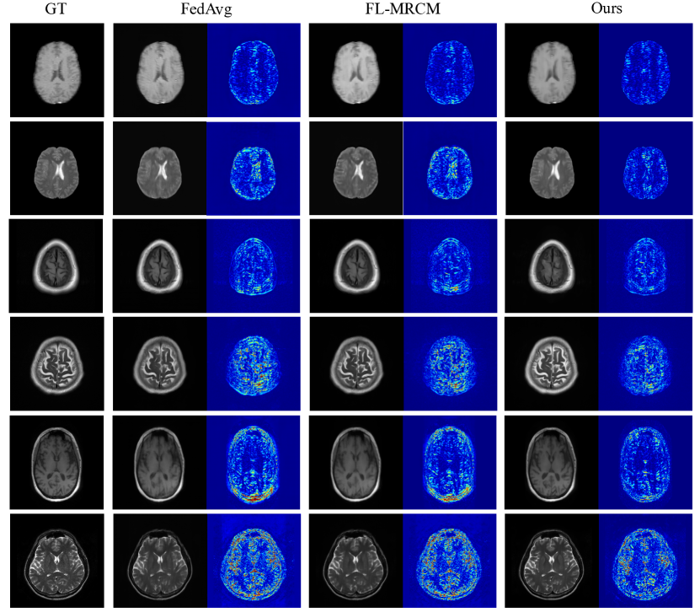View FL-MRCM reconstruction in the third row
The image size is (700, 612).
[x=356, y=266]
